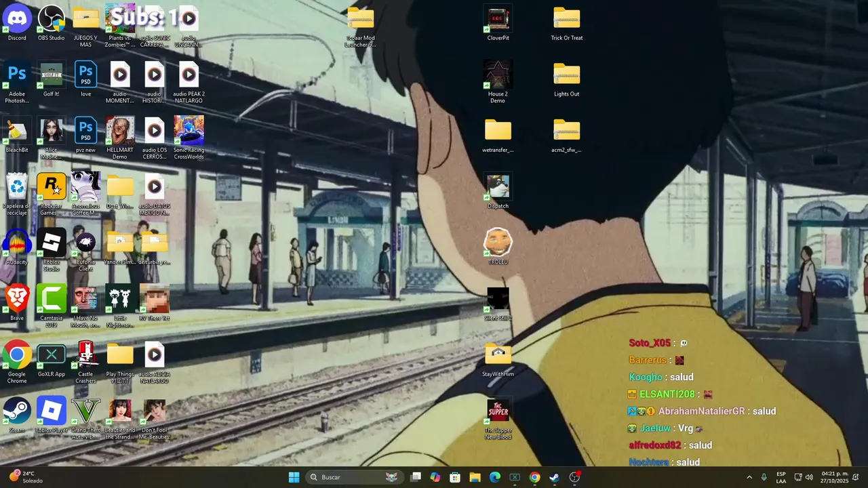868x488 pixels.
Task: Open File Explorer from taskbar
Action: click(x=475, y=477)
